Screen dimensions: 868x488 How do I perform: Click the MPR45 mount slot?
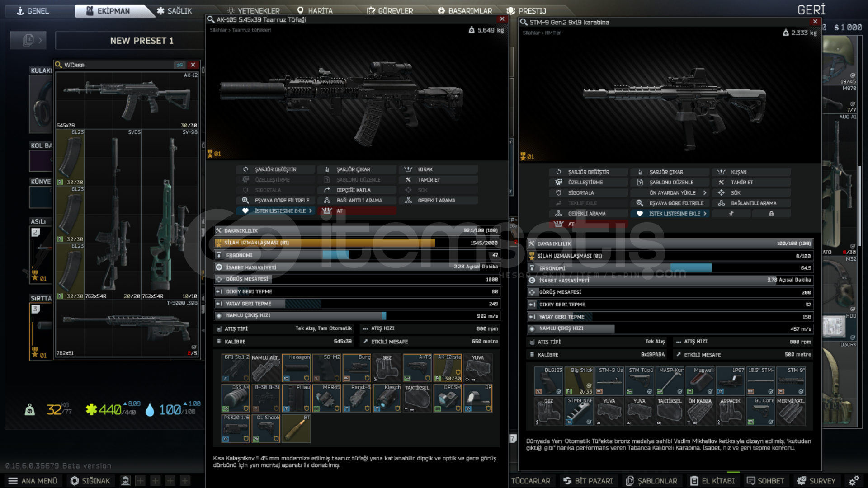click(x=327, y=398)
